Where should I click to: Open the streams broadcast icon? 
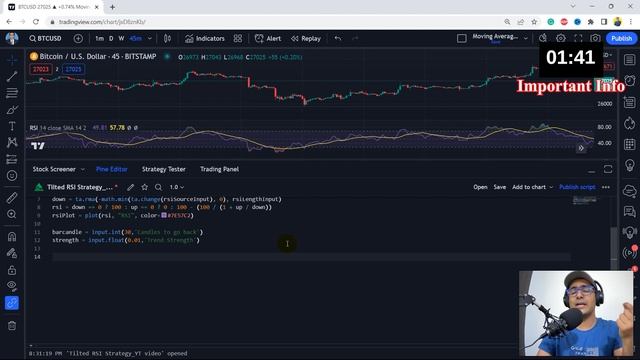(x=629, y=253)
